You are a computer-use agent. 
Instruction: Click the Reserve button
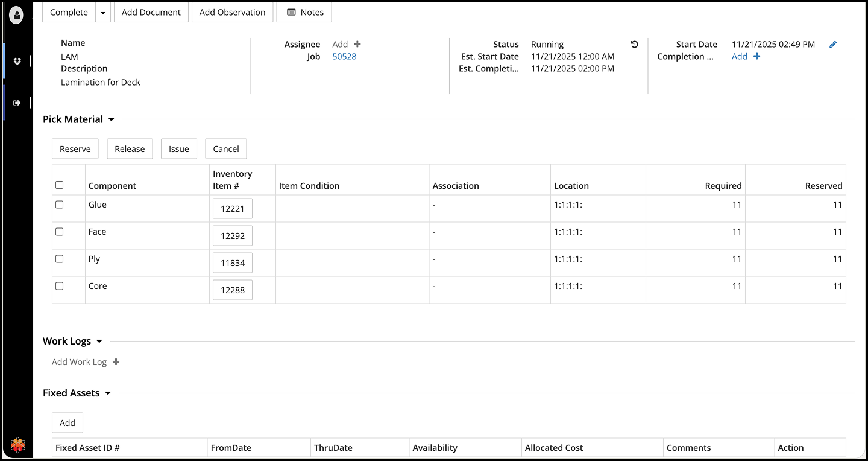[75, 149]
